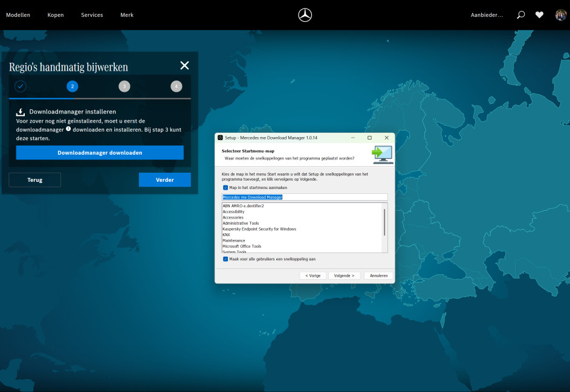Go to completed step 1 checkmark
This screenshot has width=570, height=392.
click(x=21, y=86)
